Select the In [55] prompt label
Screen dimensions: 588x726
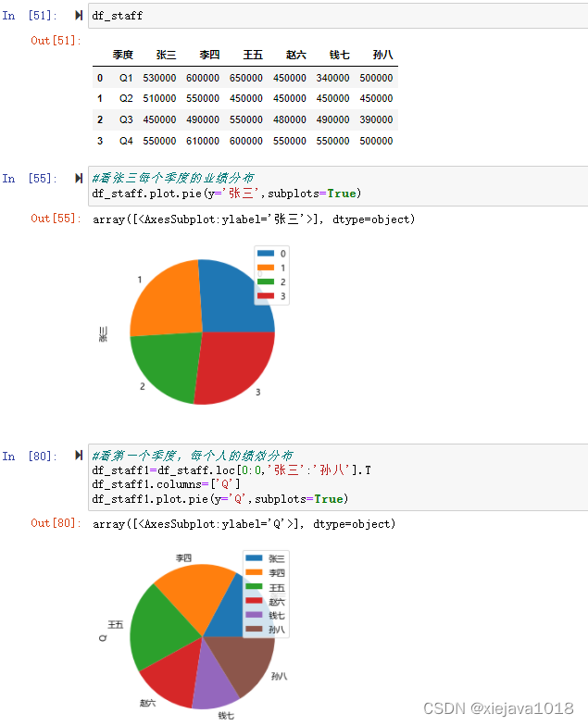(30, 179)
